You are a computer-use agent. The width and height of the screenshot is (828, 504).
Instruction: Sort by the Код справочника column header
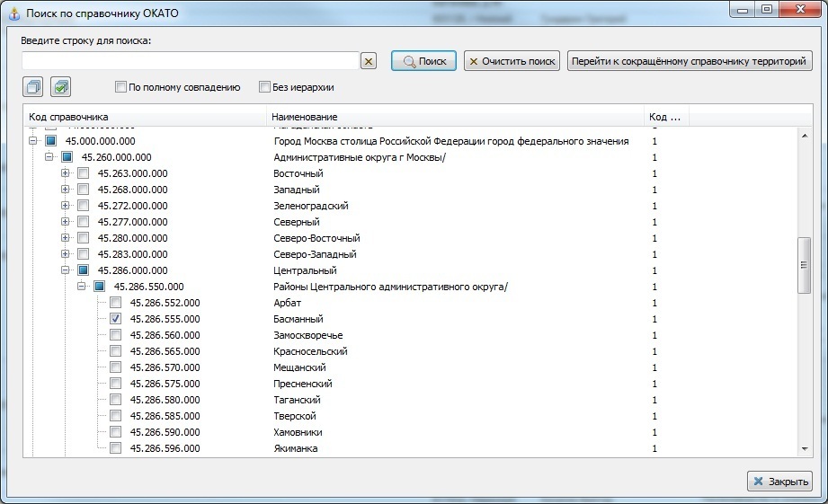point(144,117)
